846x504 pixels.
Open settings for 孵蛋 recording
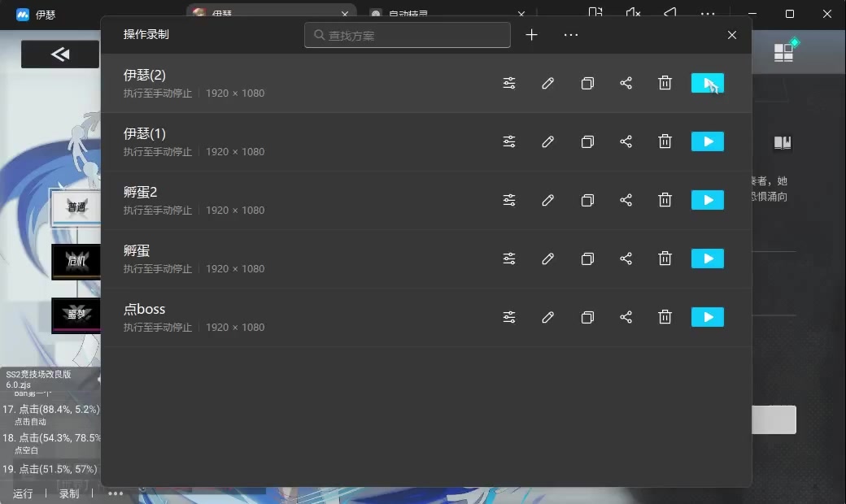[x=509, y=259]
